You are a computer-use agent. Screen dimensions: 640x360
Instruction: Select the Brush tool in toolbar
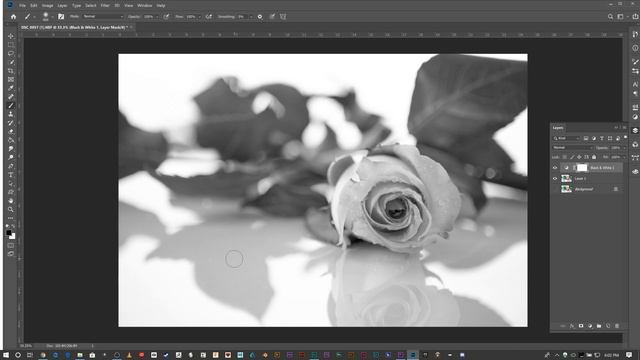(11, 106)
